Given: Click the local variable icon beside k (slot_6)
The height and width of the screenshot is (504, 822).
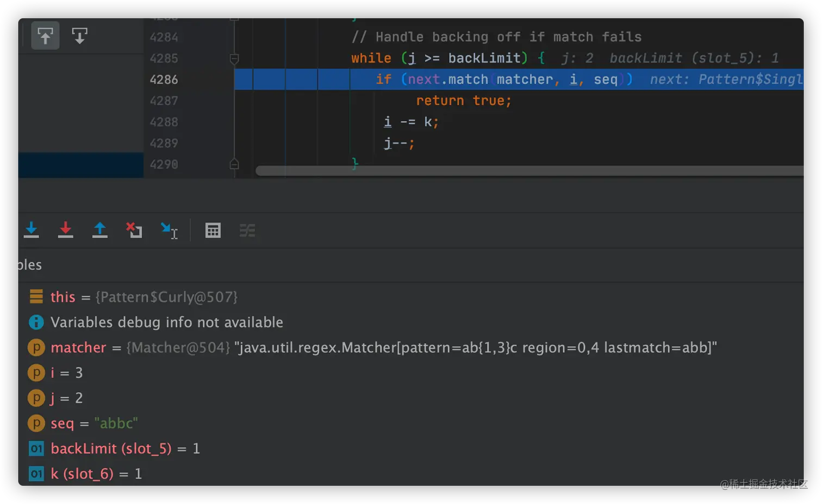Looking at the screenshot, I should [36, 474].
